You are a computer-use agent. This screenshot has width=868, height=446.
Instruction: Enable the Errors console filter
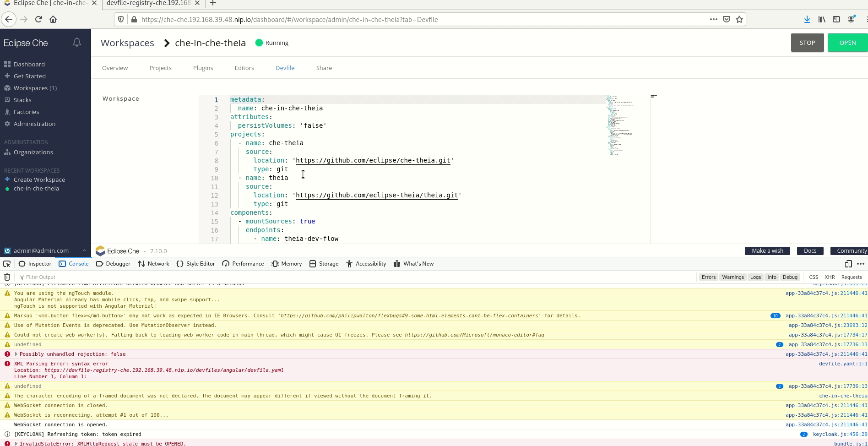point(709,277)
